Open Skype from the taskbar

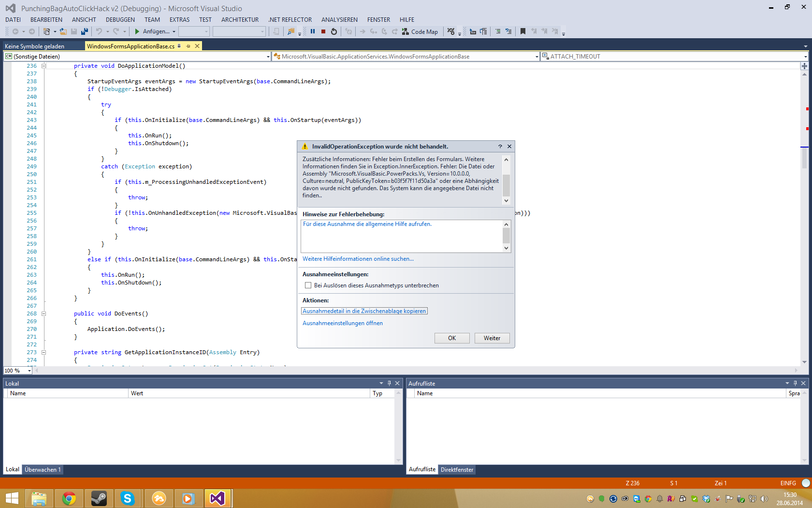pyautogui.click(x=128, y=498)
